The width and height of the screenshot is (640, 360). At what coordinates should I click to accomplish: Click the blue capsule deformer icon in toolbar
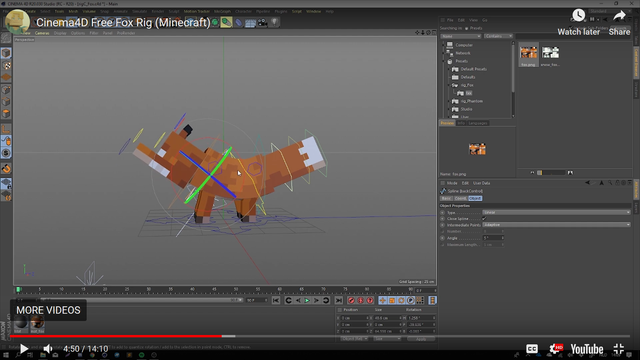click(x=239, y=22)
